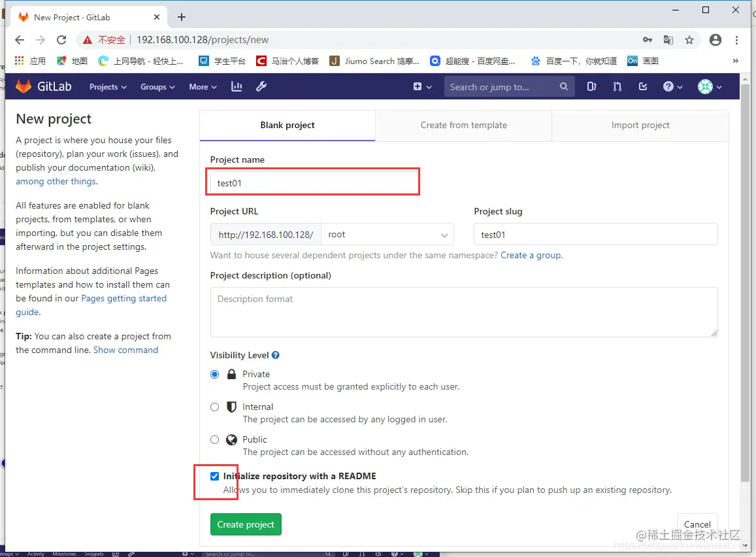This screenshot has height=557, width=756.
Task: Click the Create project button
Action: pos(246,525)
